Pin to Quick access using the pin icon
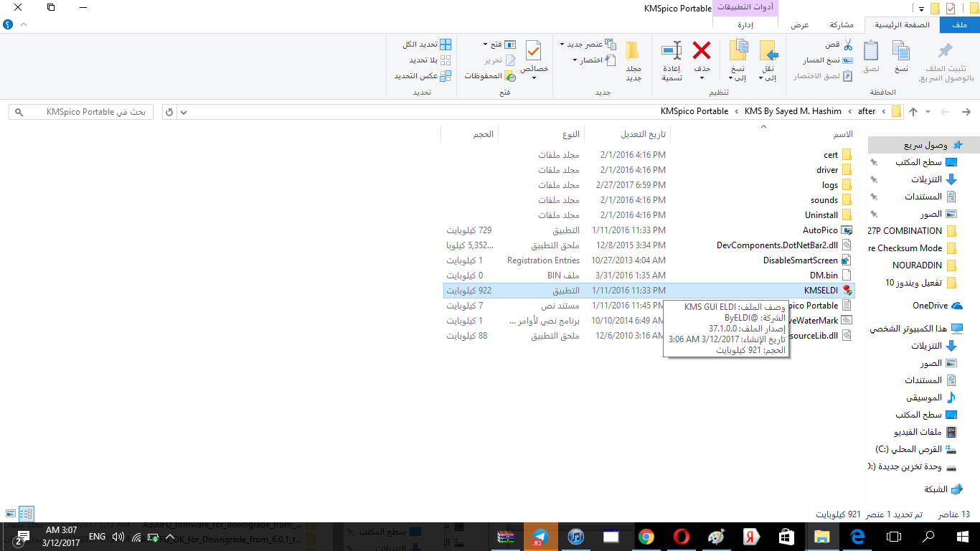 pos(946,51)
